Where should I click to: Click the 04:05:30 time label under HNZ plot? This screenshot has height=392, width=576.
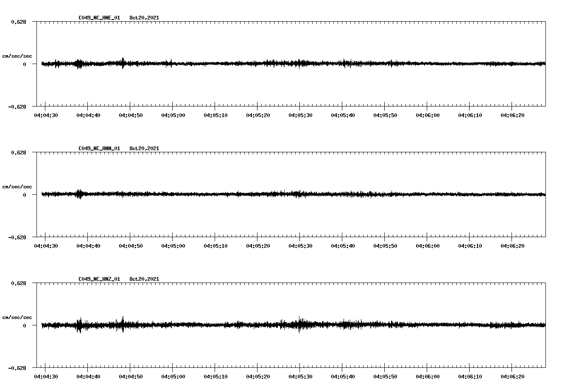click(300, 377)
